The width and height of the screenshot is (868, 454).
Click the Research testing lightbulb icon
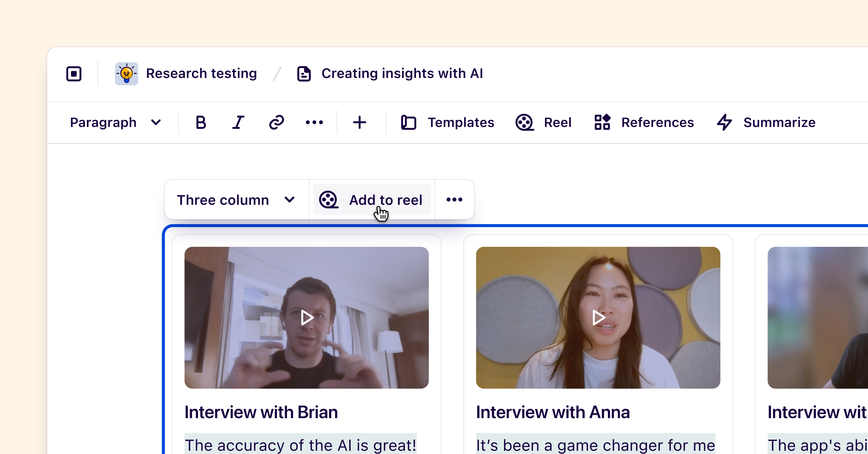pos(126,74)
